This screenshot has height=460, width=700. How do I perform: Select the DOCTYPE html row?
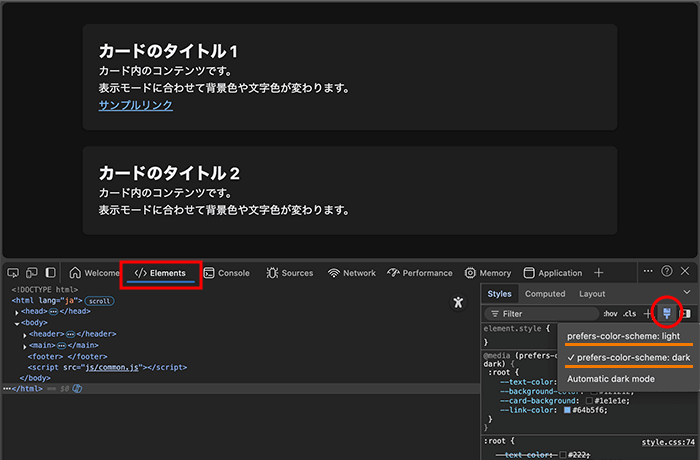pyautogui.click(x=45, y=290)
